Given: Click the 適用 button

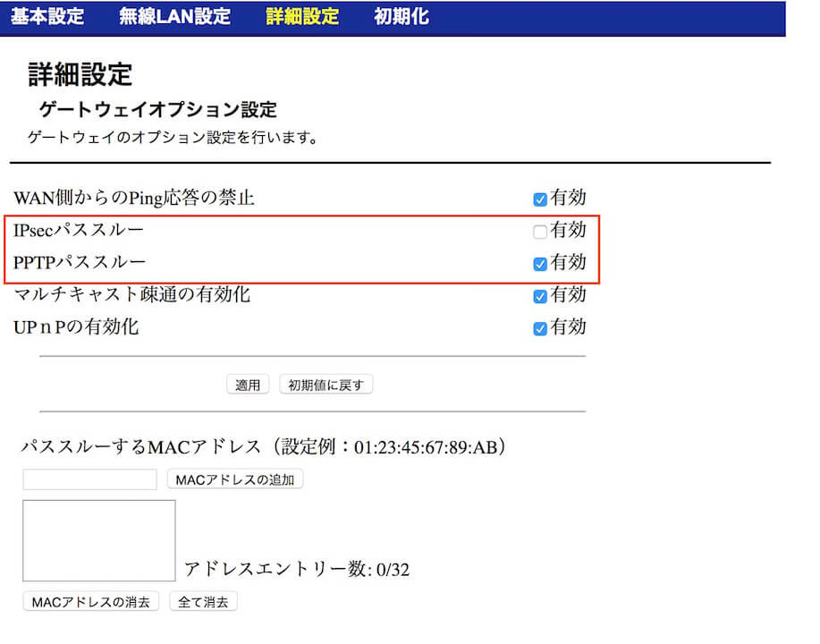Looking at the screenshot, I should pyautogui.click(x=248, y=385).
